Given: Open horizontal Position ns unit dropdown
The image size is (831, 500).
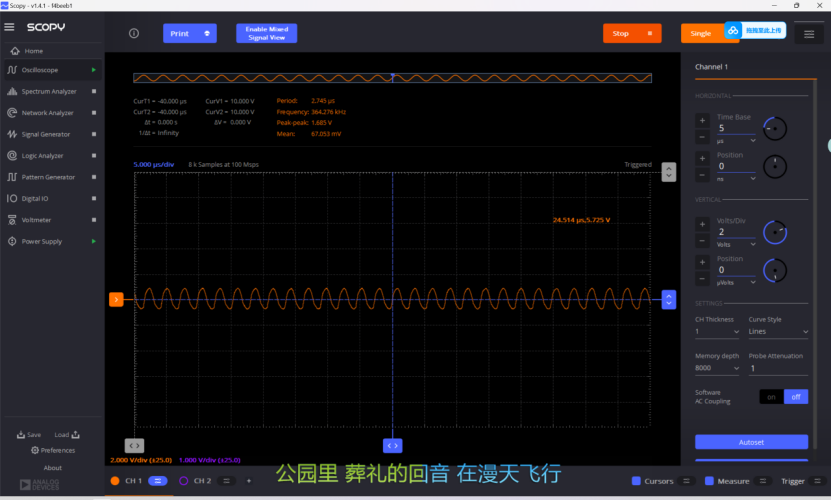Looking at the screenshot, I should click(x=736, y=179).
